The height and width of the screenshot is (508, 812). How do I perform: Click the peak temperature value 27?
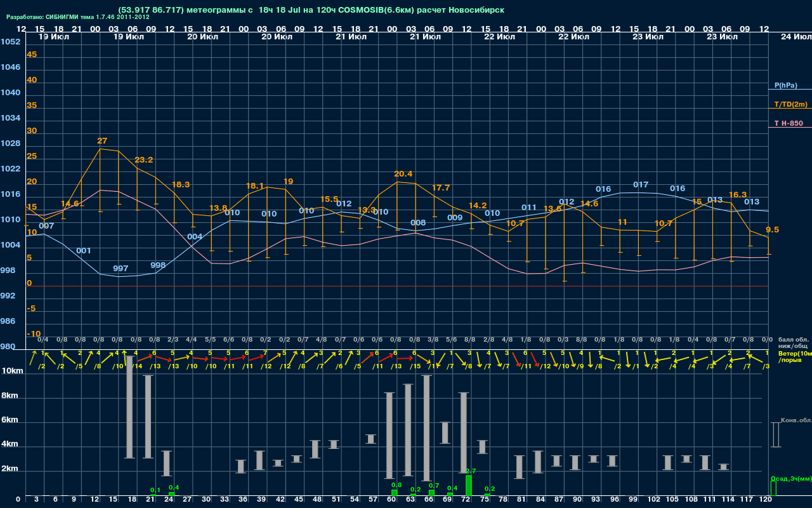click(102, 141)
